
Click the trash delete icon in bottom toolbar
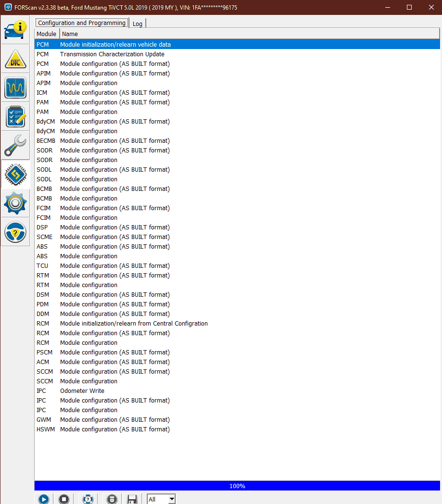tap(112, 499)
